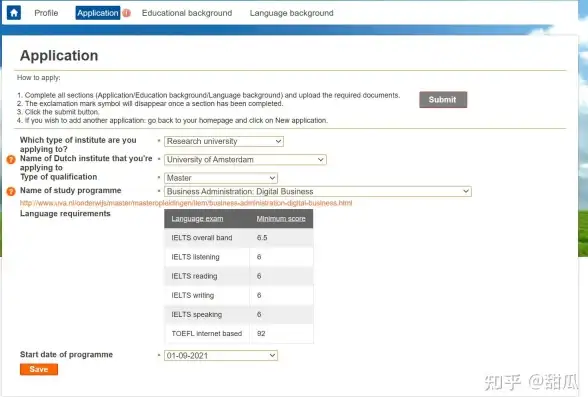Submit the application
This screenshot has width=588, height=397.
(443, 100)
